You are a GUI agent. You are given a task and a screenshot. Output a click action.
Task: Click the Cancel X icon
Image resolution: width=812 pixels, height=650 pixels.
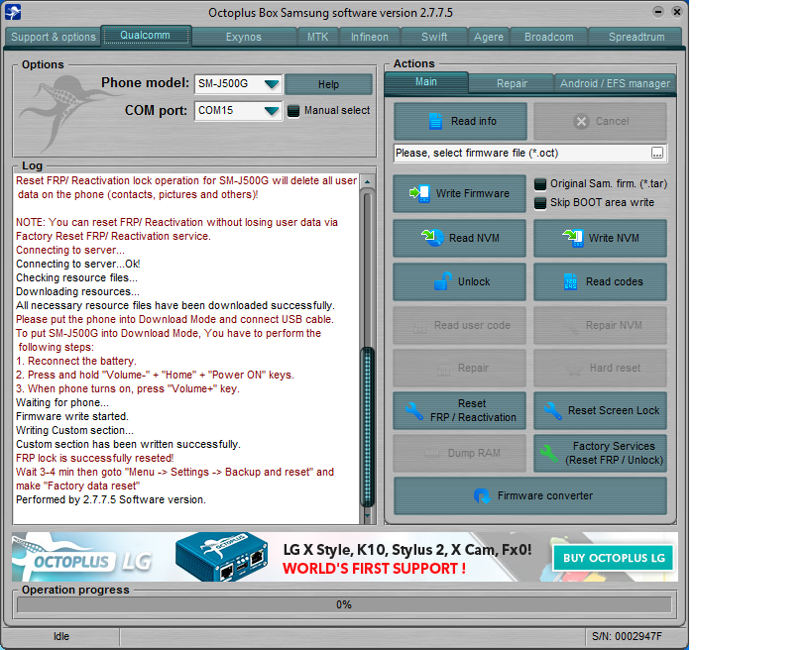[581, 121]
